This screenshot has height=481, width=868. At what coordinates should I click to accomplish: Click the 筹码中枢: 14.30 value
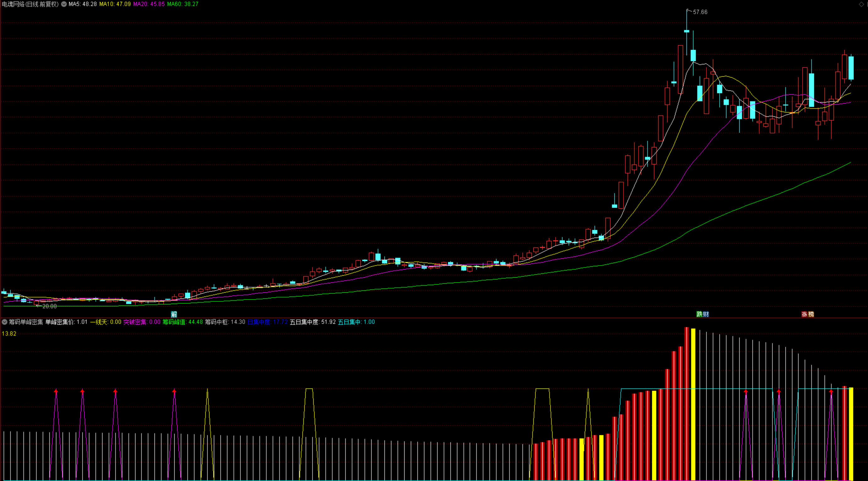[225, 322]
